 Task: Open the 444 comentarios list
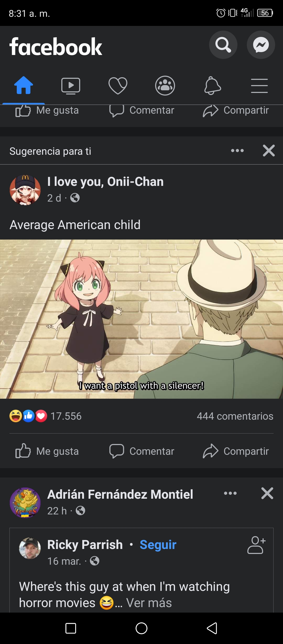pyautogui.click(x=235, y=416)
